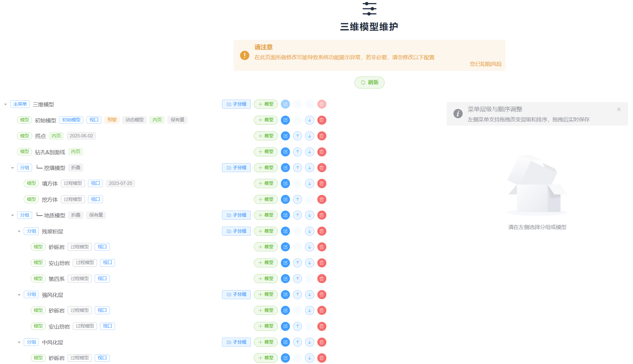Click delete icon for 填方体 row
Viewport: 633px width, 364px height.
point(322,184)
